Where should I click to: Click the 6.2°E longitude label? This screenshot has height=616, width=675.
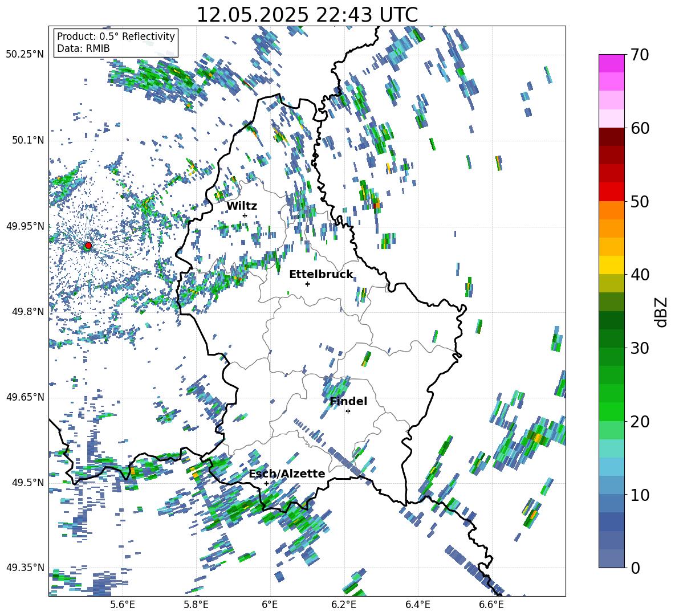344,605
